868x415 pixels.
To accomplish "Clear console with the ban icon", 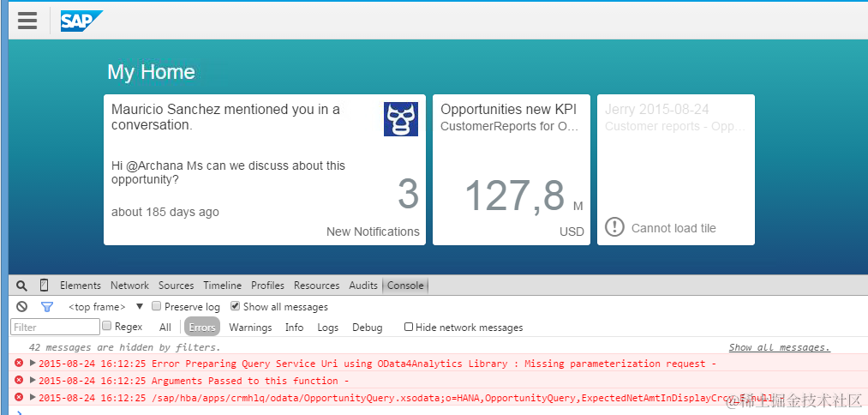I will (21, 306).
